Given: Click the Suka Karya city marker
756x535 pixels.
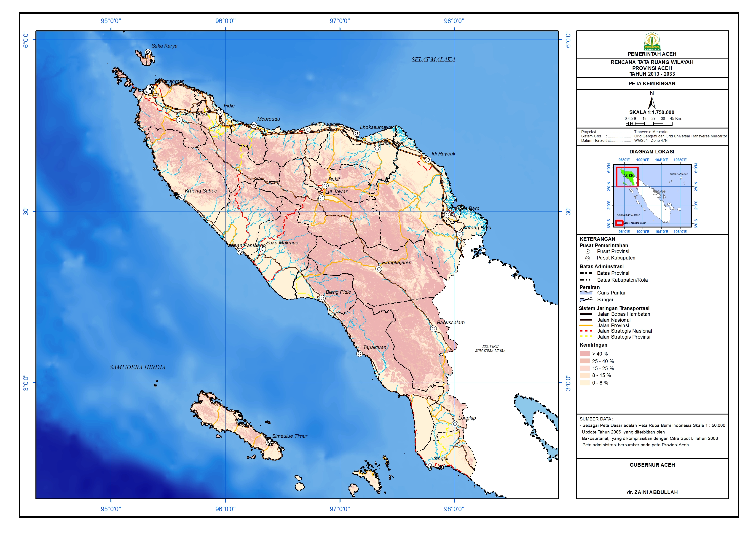Looking at the screenshot, I should [x=148, y=52].
